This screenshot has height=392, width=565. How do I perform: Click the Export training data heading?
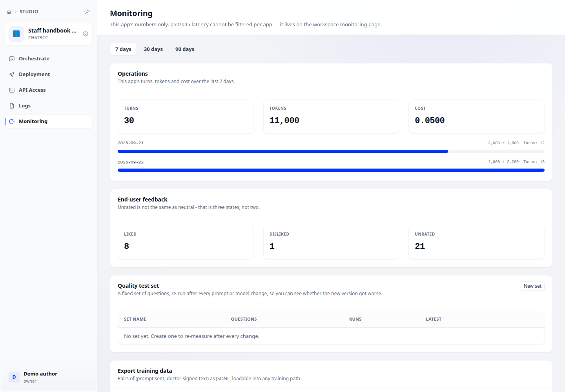145,371
